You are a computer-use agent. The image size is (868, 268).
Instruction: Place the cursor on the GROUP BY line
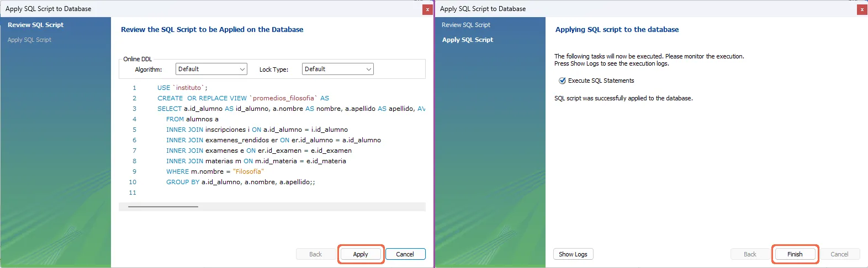point(240,182)
